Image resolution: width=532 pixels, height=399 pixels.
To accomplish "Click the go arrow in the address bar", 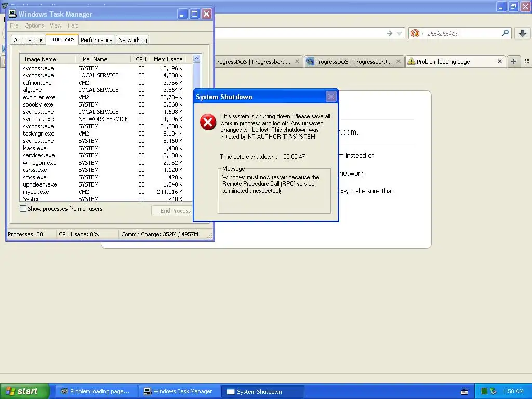I will [390, 33].
